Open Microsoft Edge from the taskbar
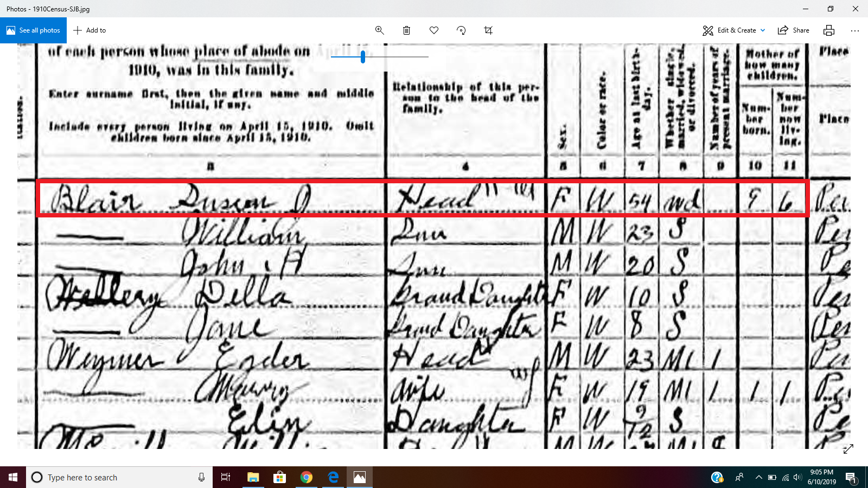Image resolution: width=868 pixels, height=488 pixels. (x=333, y=477)
